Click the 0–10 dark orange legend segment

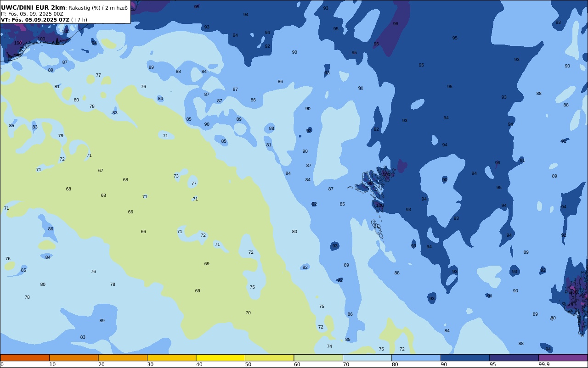coord(25,357)
